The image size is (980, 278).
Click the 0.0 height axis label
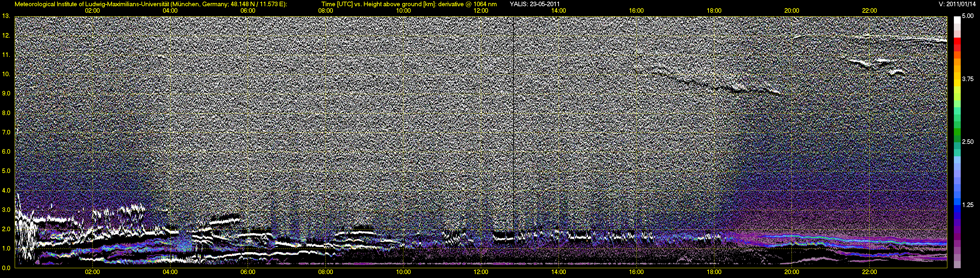click(6, 268)
